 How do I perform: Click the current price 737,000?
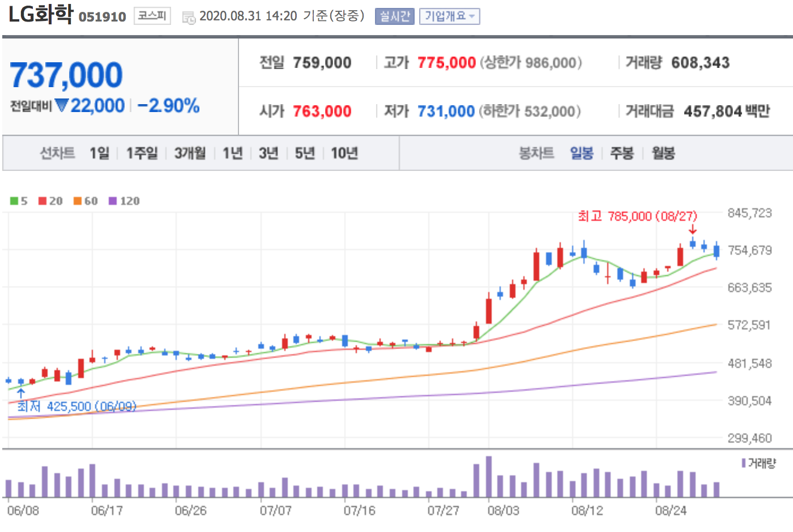click(x=66, y=75)
